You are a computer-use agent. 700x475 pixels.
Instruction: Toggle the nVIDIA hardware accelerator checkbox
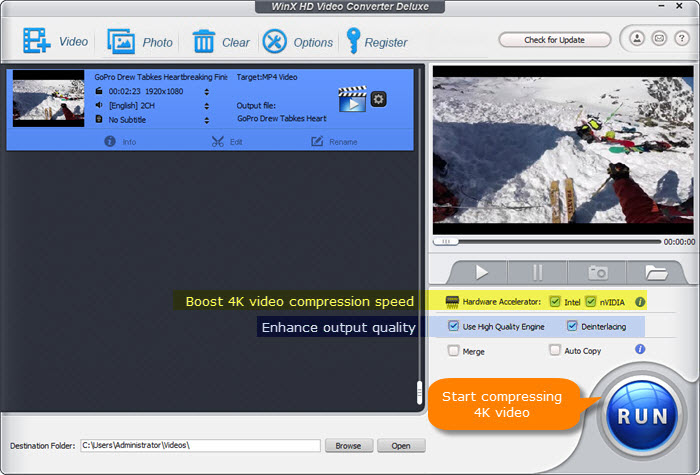pos(590,302)
